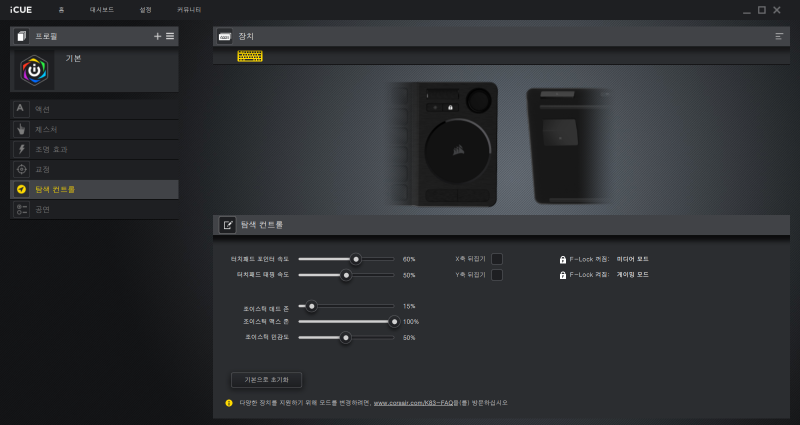Open the profile list hamburger menu
This screenshot has width=800, height=425.
(170, 36)
